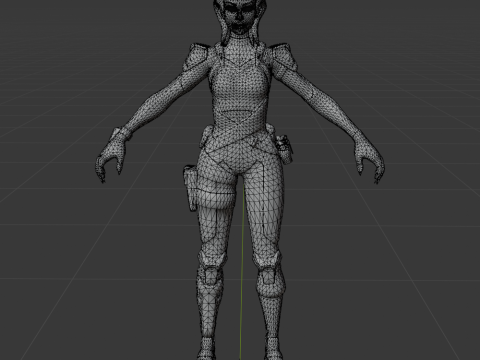Click the character's face in the viewport
Image resolution: width=480 pixels, height=360 pixels.
pyautogui.click(x=240, y=17)
